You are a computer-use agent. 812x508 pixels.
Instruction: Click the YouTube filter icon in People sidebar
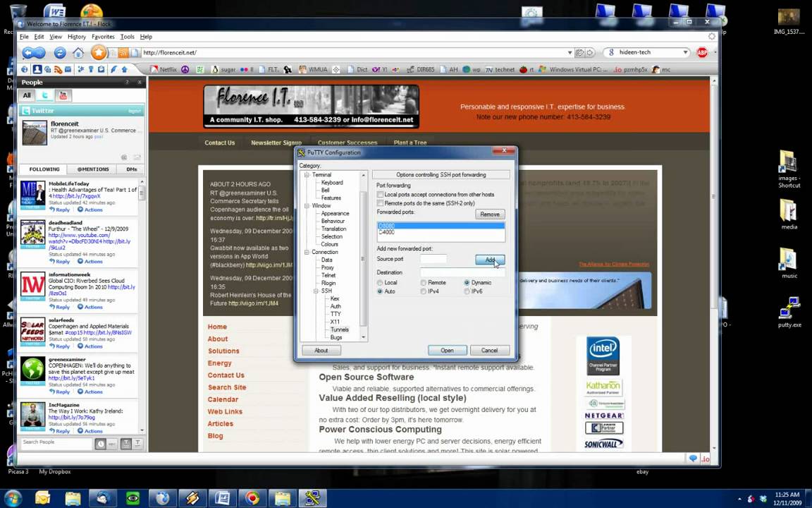63,95
